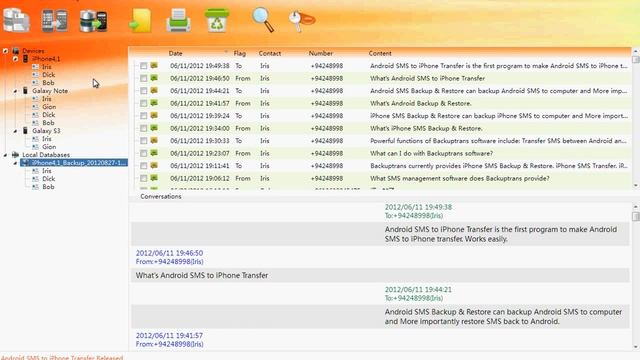Image resolution: width=640 pixels, height=360 pixels.
Task: Sort messages by the Number column
Action: 320,53
